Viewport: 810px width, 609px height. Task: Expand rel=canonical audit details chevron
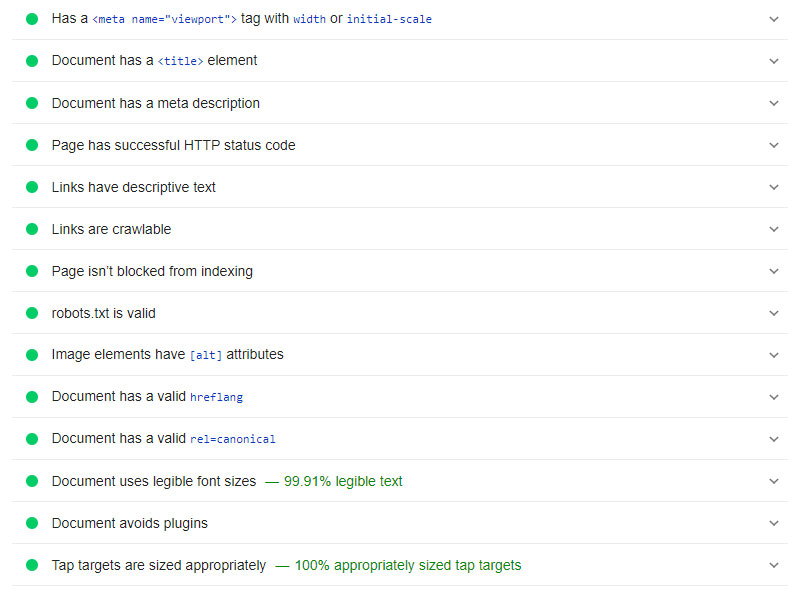[x=773, y=439]
